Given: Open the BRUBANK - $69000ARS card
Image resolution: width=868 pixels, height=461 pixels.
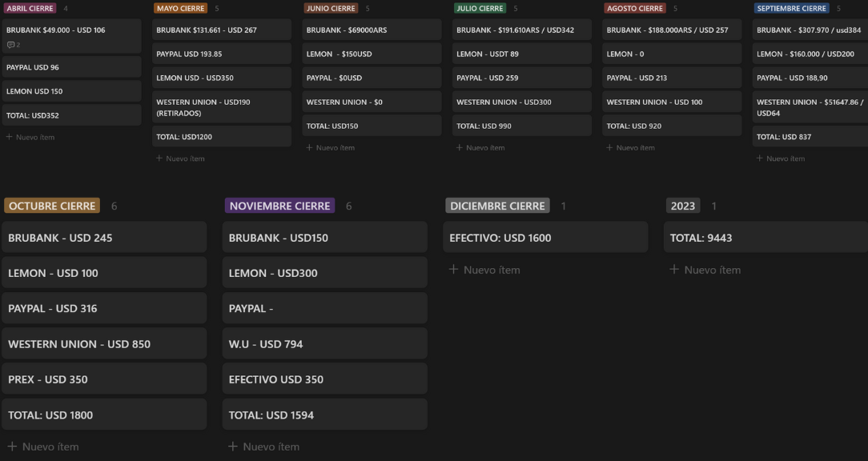Looking at the screenshot, I should click(372, 30).
